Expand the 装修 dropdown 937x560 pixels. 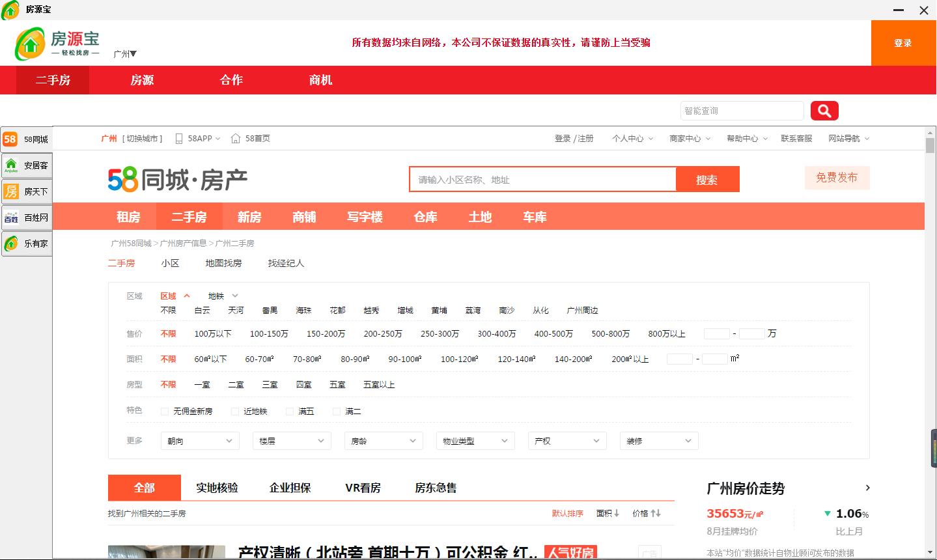(x=659, y=441)
